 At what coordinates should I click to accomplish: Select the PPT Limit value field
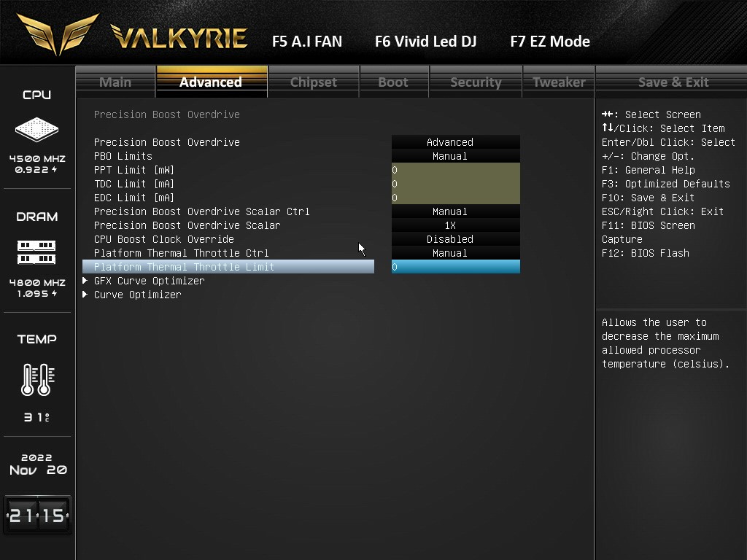(x=455, y=169)
